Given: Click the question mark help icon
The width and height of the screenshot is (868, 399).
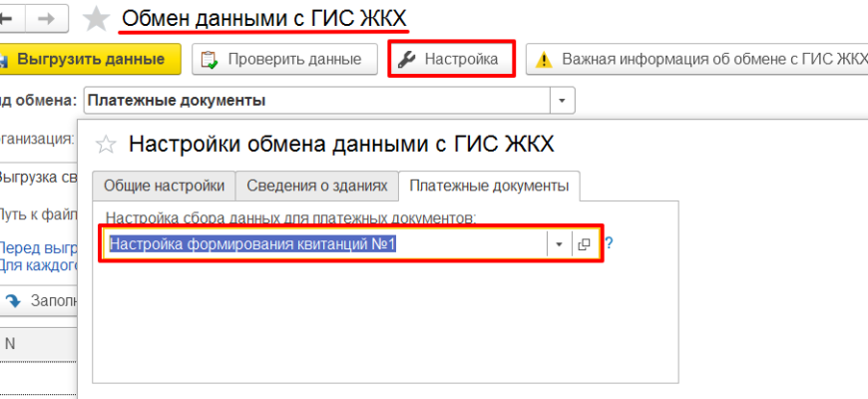Looking at the screenshot, I should pyautogui.click(x=609, y=243).
